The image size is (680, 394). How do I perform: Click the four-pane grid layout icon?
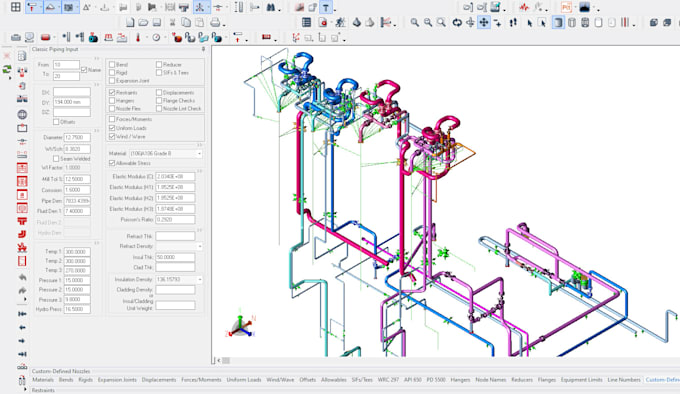tap(16, 7)
